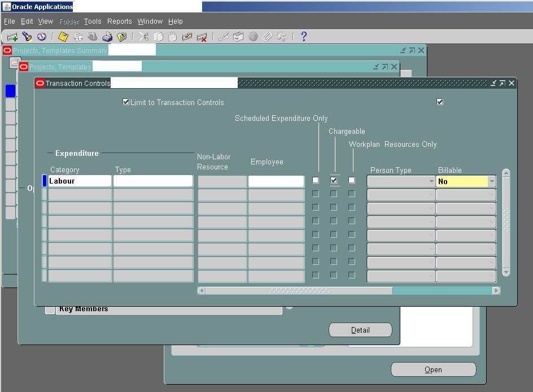Click the horizontal scrollbar left arrow
This screenshot has height=392, width=533.
pos(202,290)
